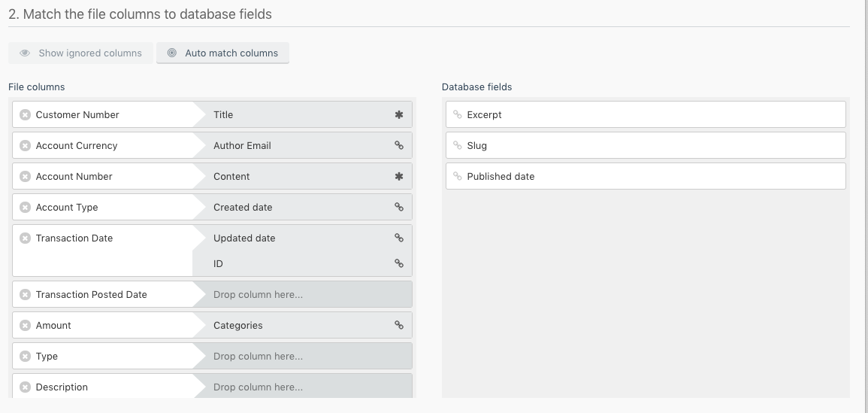Viewport: 868px width, 413px height.
Task: Select the Slug database field
Action: 646,146
